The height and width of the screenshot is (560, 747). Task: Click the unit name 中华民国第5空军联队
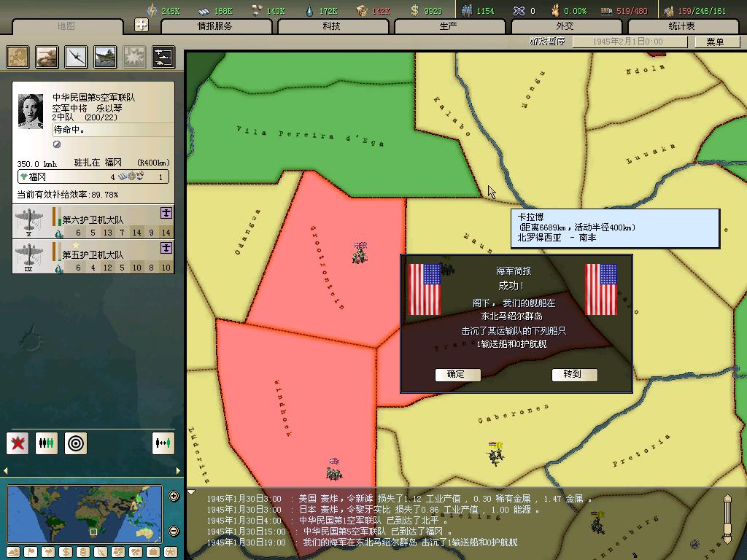click(94, 97)
